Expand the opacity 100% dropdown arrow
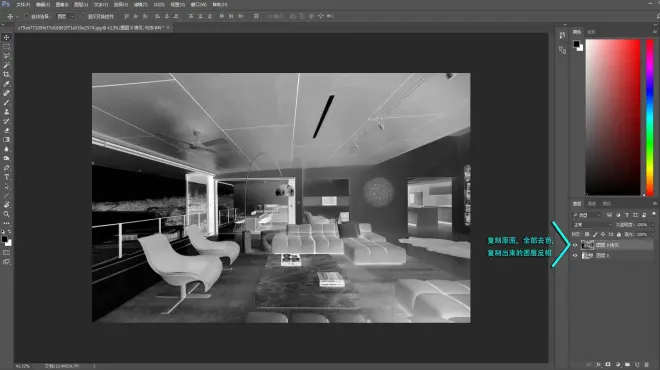660x370 pixels. pos(652,225)
